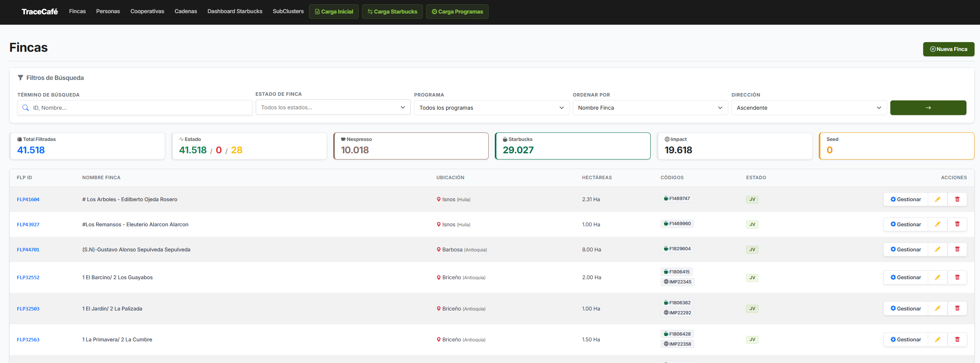Screen dimensions: 980x363
Task: Click Carga Inicial button
Action: [x=334, y=12]
